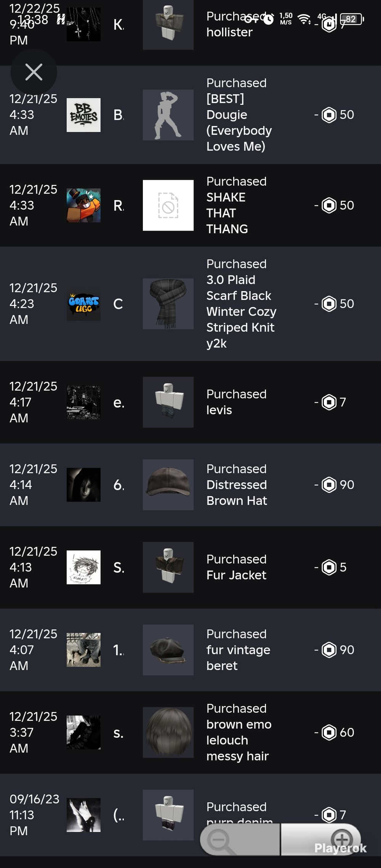The image size is (381, 868).
Task: Tap the battery indicator in the status bar
Action: [352, 19]
